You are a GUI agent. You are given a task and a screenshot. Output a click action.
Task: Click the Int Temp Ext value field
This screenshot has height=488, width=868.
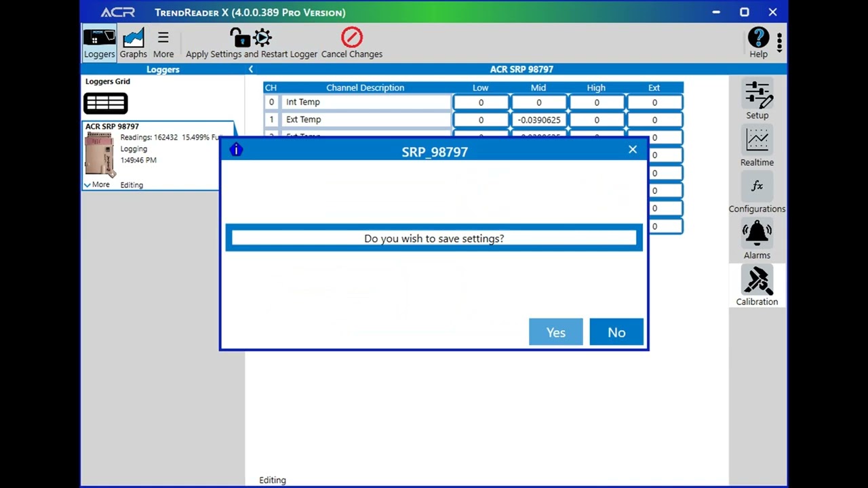(x=654, y=102)
